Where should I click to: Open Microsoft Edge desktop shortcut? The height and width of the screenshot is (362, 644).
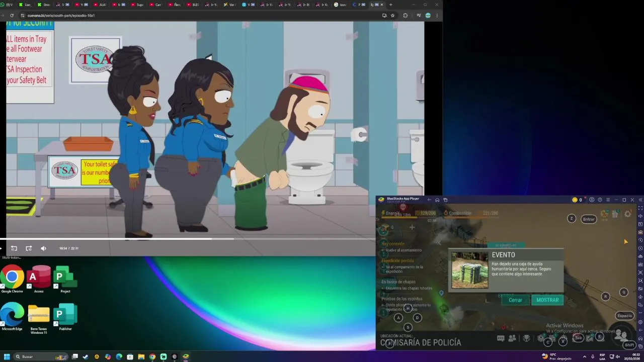click(12, 317)
